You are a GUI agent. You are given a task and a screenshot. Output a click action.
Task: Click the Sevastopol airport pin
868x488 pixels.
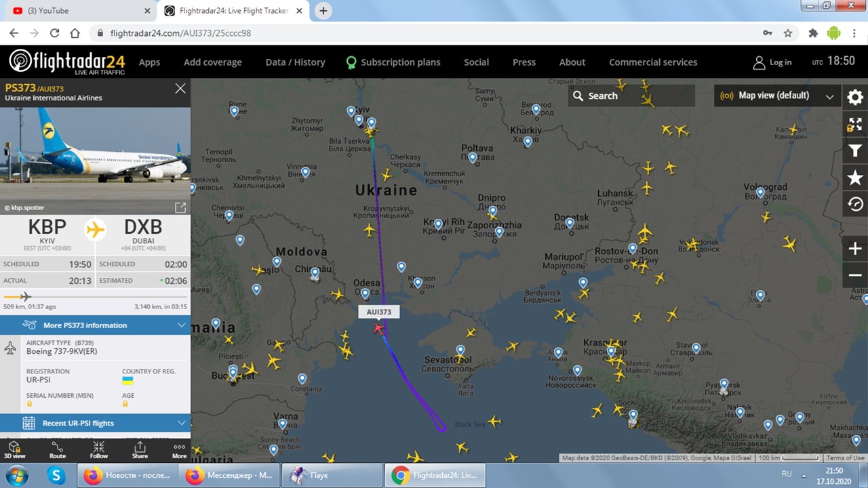(460, 350)
